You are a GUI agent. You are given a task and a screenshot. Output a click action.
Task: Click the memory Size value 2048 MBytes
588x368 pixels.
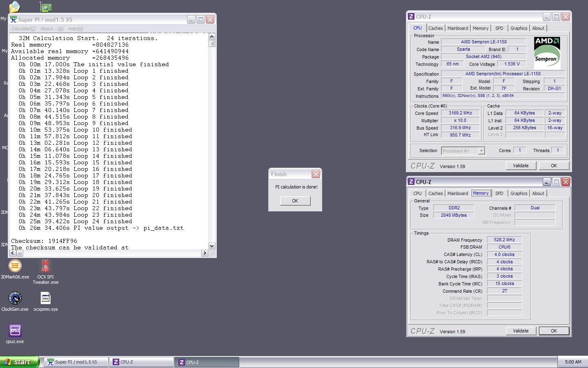point(454,215)
